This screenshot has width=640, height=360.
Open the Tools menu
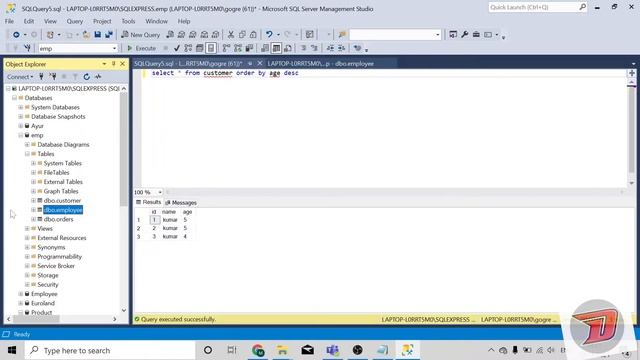(128, 21)
